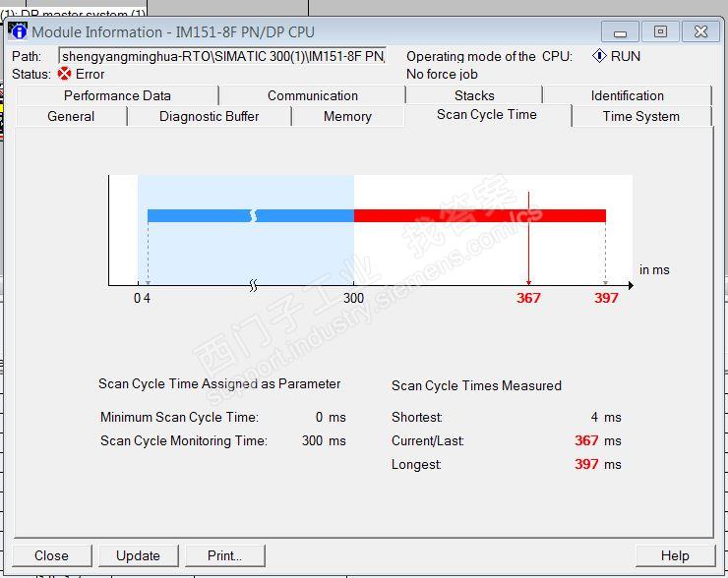
Task: Click the Print... button
Action: (224, 555)
